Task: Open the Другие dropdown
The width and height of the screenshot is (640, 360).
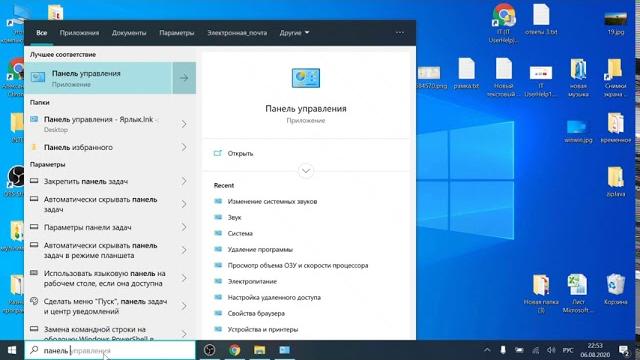Action: 294,33
